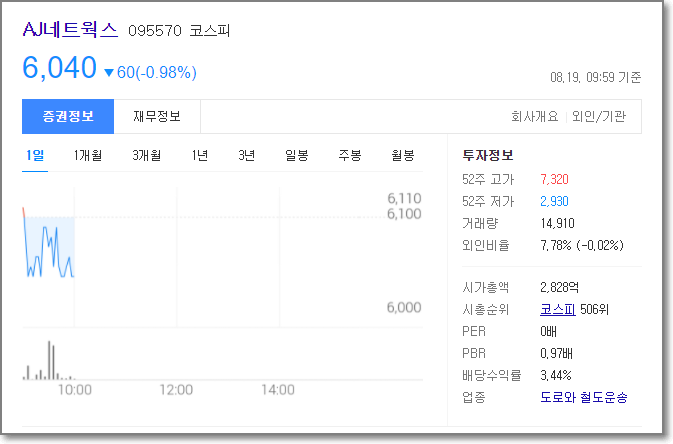Select the 3개월 chart period tab
The width and height of the screenshot is (673, 444).
pyautogui.click(x=146, y=155)
